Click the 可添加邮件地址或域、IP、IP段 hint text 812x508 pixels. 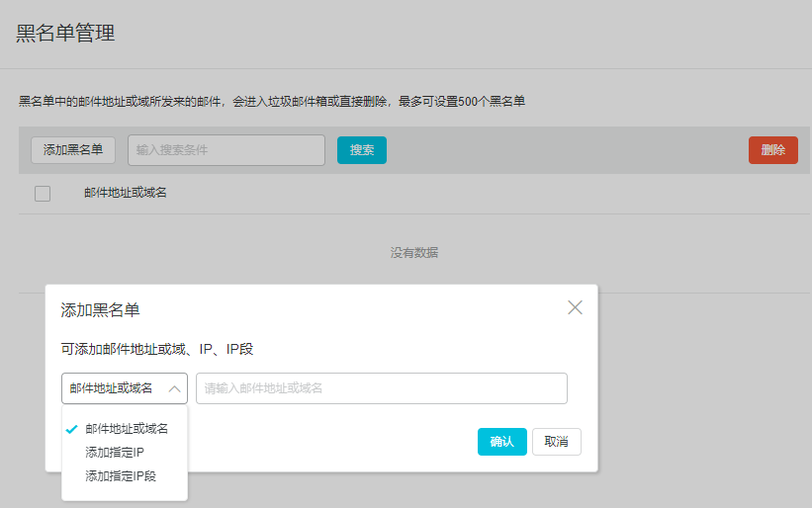(x=157, y=349)
